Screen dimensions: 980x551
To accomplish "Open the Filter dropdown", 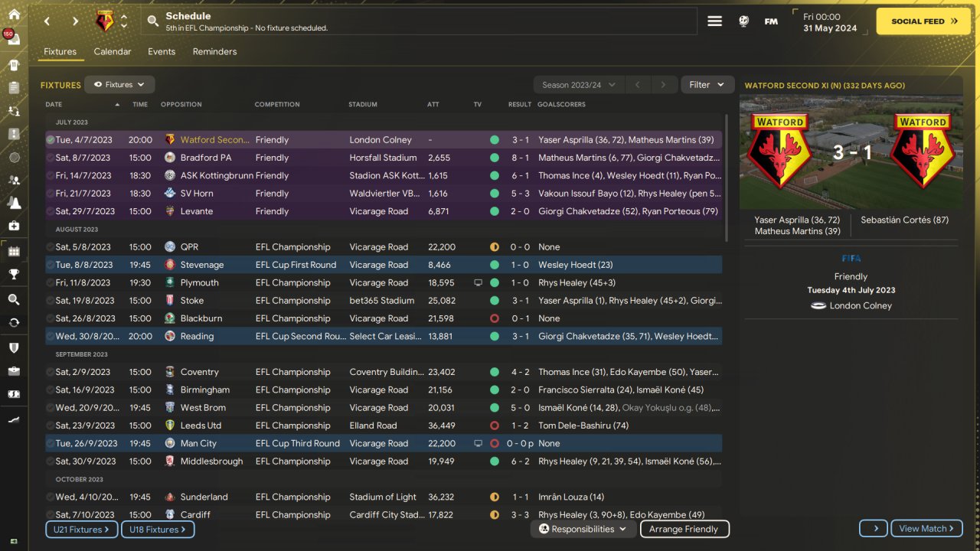I will coord(707,85).
